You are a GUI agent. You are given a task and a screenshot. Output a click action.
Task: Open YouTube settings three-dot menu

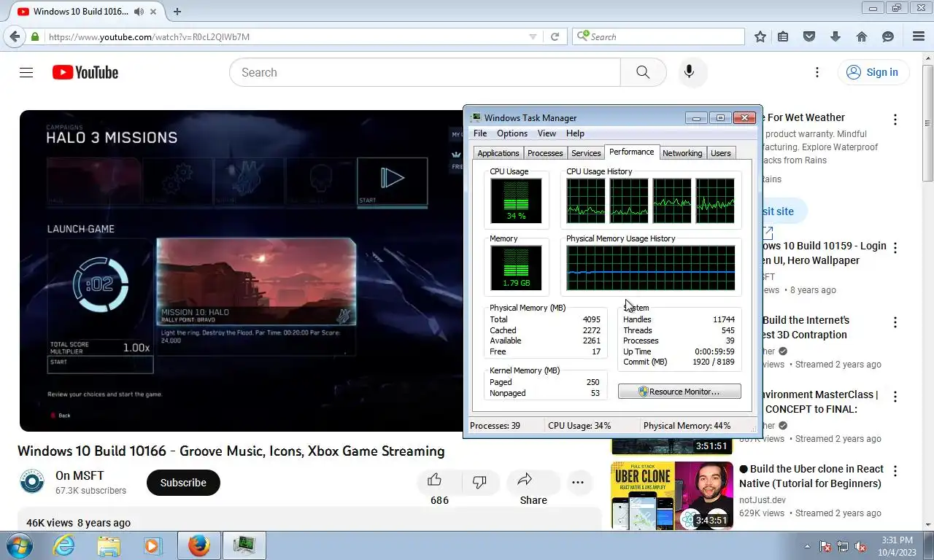817,72
